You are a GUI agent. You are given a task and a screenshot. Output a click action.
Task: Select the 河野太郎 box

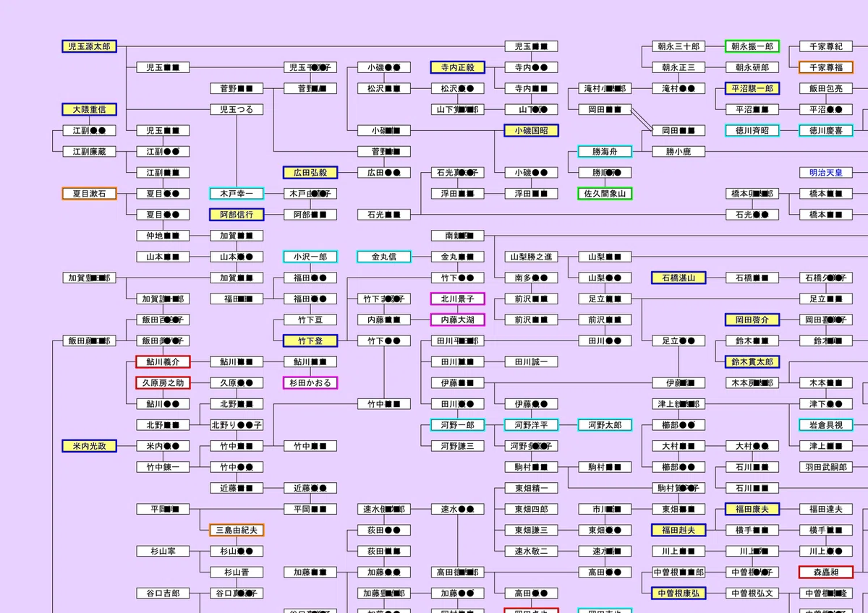pos(605,425)
